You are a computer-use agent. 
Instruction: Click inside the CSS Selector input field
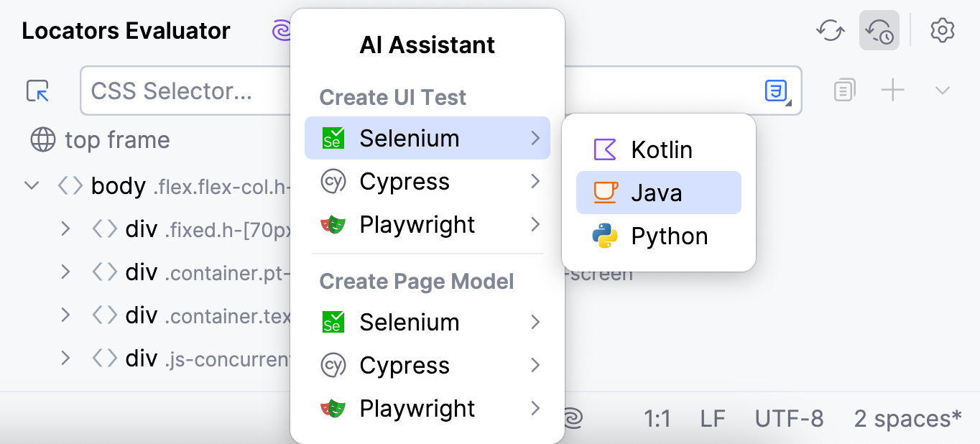(180, 90)
